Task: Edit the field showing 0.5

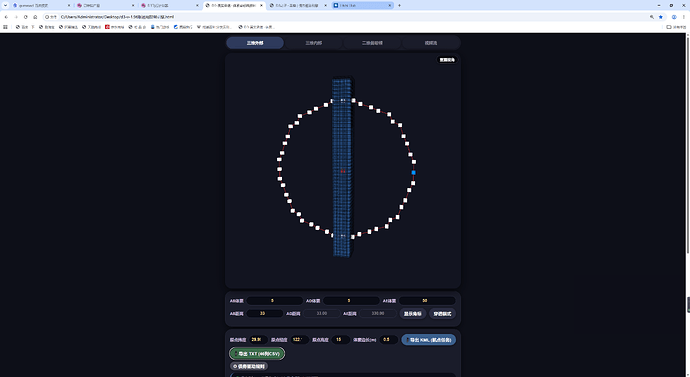Action: pos(388,340)
